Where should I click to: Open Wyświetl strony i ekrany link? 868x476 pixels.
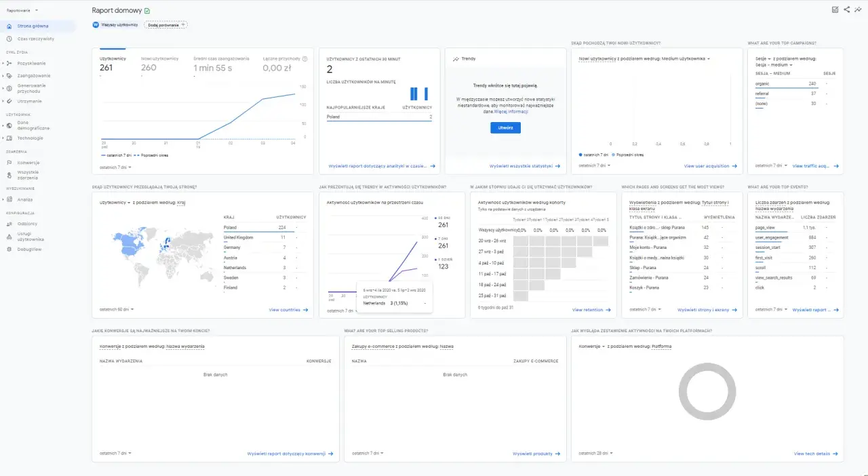click(707, 310)
